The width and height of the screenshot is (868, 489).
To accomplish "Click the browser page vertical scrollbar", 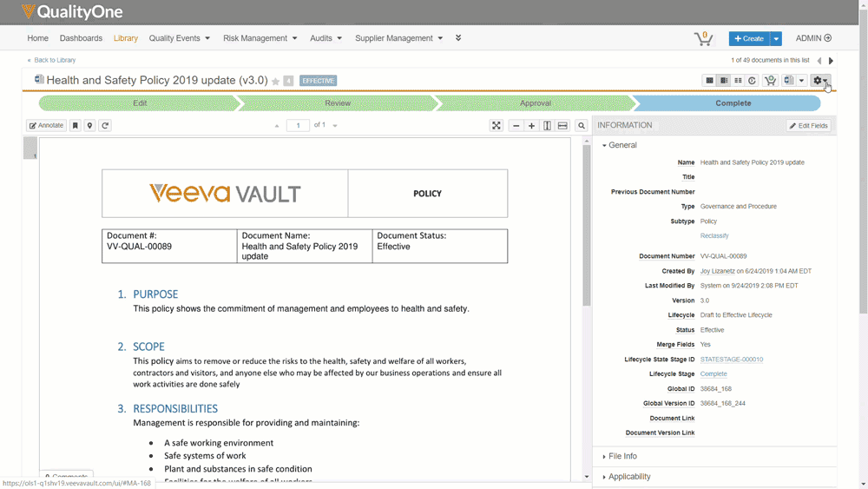I will click(x=863, y=161).
